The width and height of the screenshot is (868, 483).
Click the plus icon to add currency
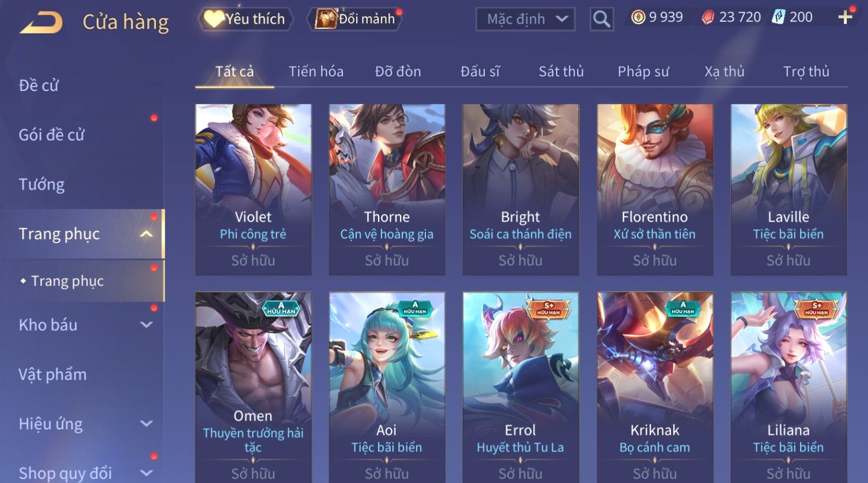(845, 17)
